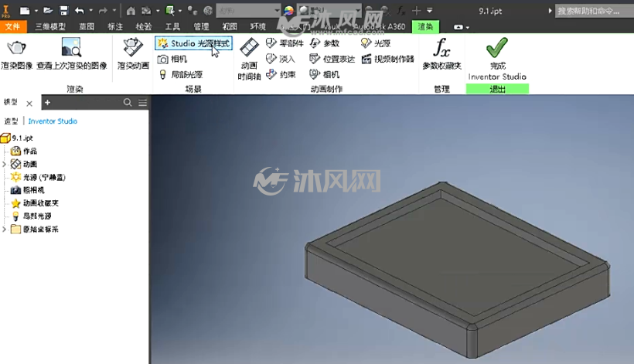Image resolution: width=634 pixels, height=364 pixels.
Task: Select the 动画收藏夹 animation favorites node
Action: 35,203
